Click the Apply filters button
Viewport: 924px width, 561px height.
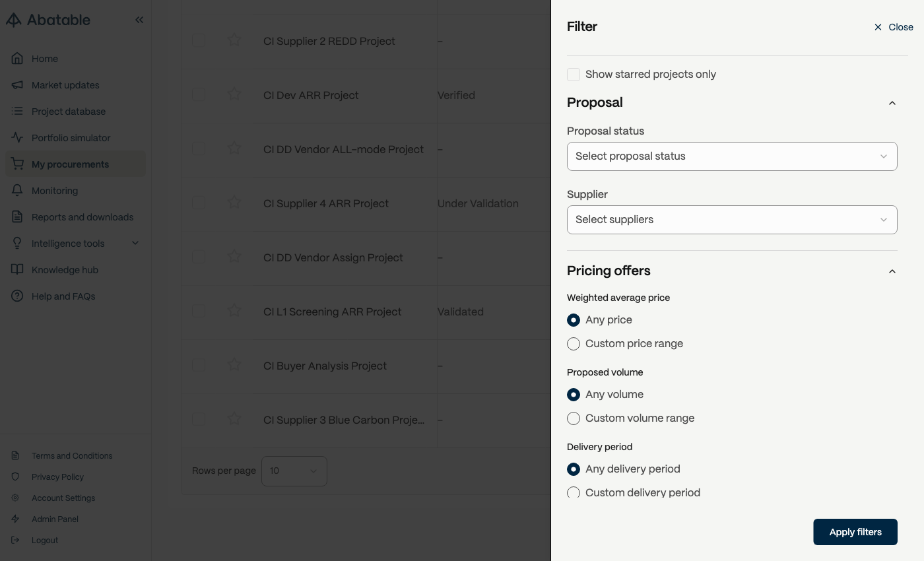(x=855, y=532)
